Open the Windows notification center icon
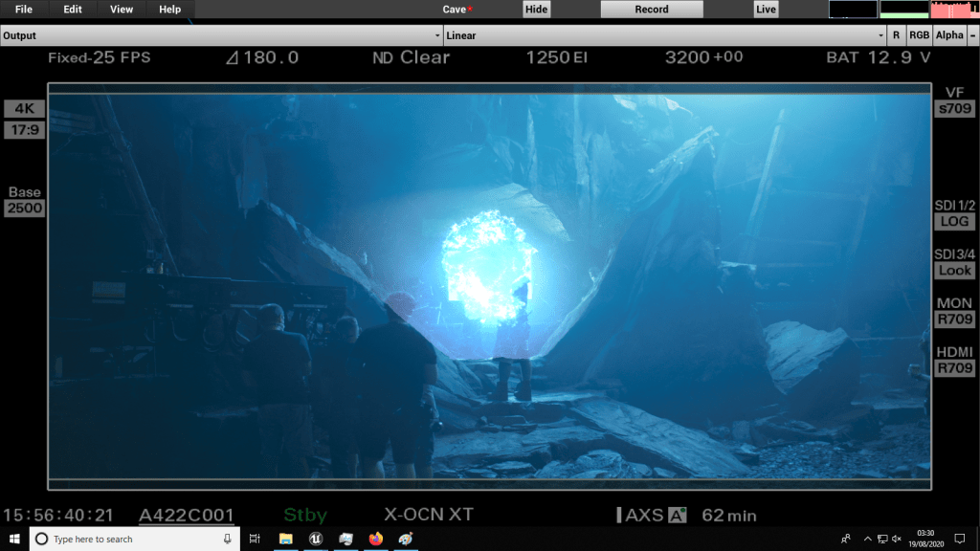 tap(960, 540)
